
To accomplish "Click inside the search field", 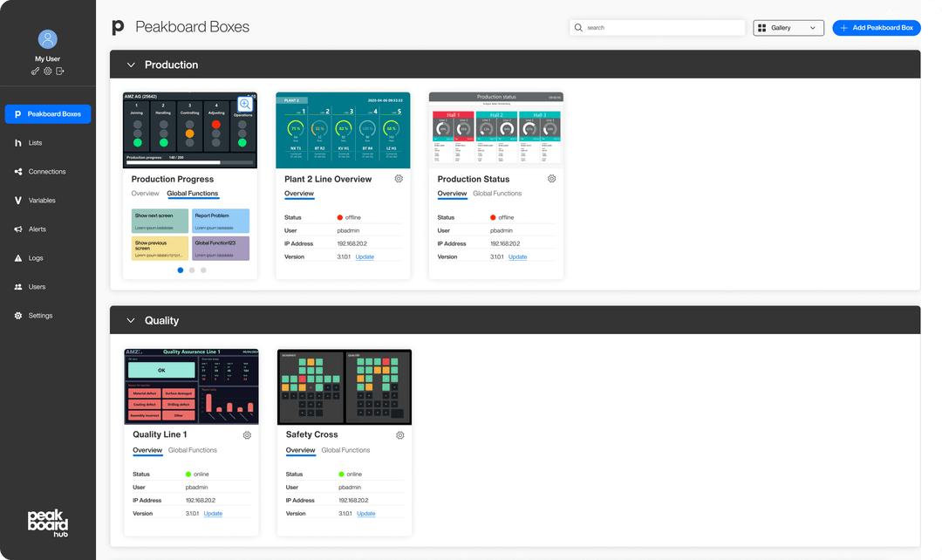I will point(657,27).
